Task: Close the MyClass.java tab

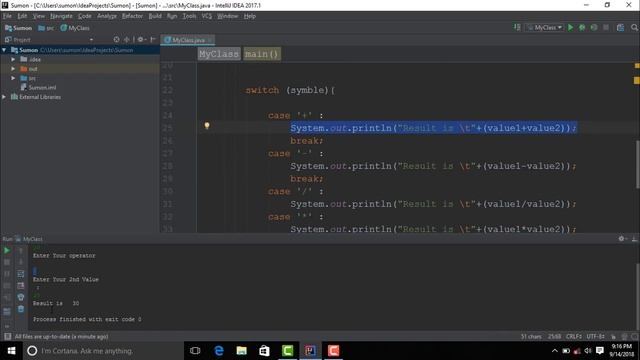Action: (x=210, y=40)
